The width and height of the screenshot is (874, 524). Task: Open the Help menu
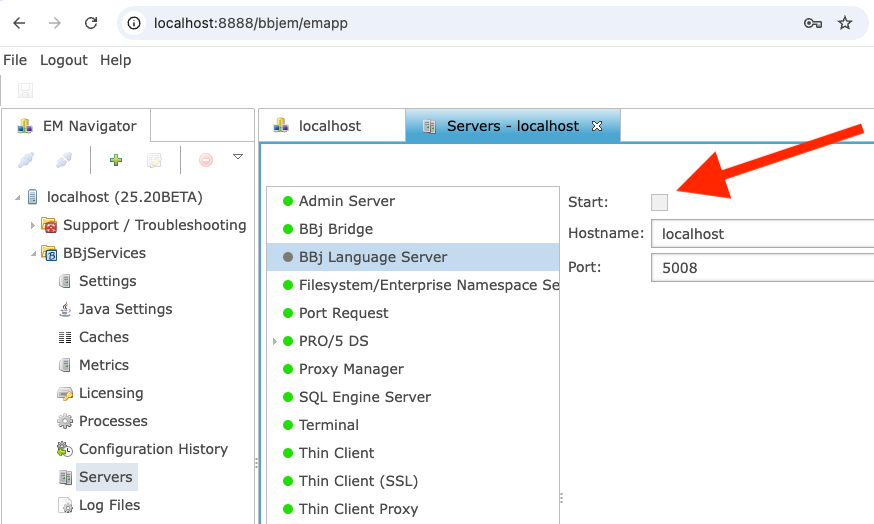115,60
